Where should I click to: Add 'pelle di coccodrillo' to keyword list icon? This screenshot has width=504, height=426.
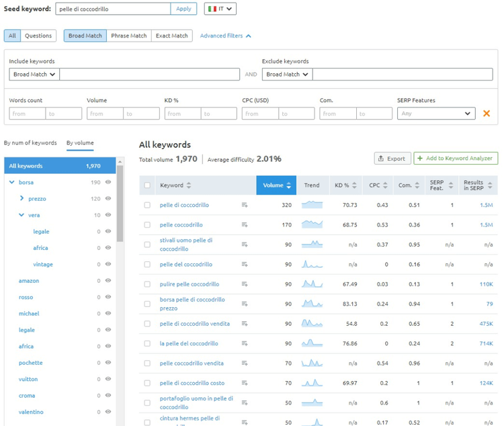point(245,205)
